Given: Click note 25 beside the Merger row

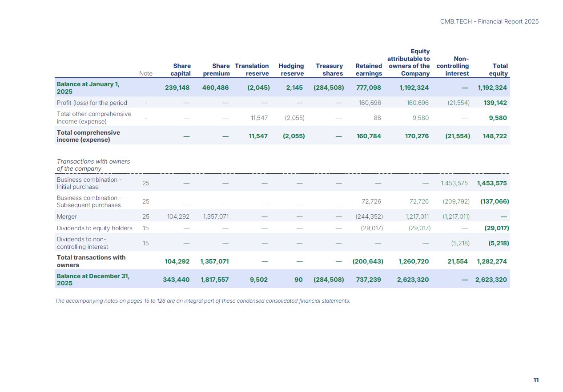Looking at the screenshot, I should (146, 216).
